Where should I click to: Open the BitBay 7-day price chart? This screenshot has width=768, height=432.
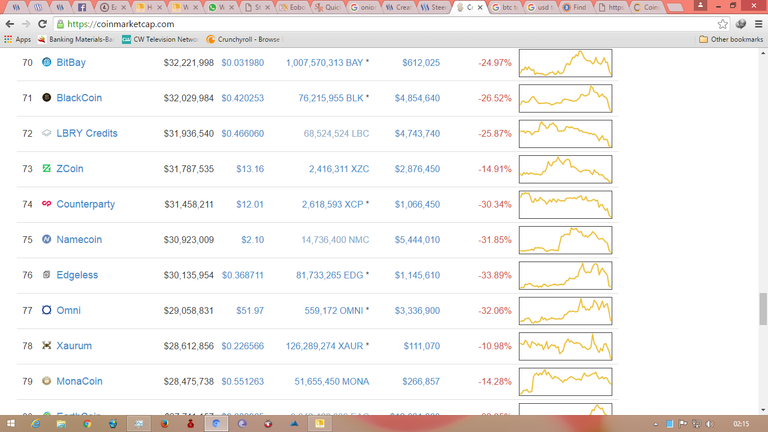tap(566, 63)
